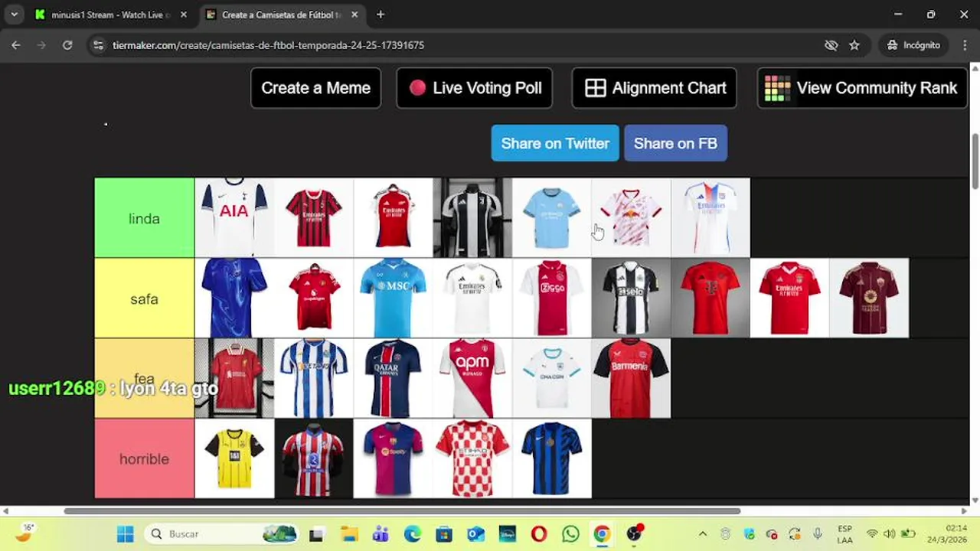Select the red-white checkered Girona shirt

coord(472,458)
